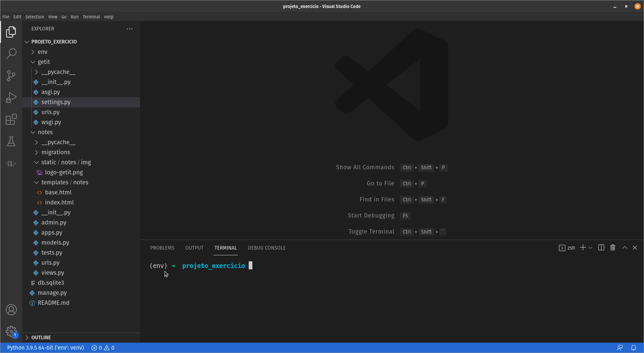The image size is (644, 353).
Task: Open index.html template
Action: point(81,202)
